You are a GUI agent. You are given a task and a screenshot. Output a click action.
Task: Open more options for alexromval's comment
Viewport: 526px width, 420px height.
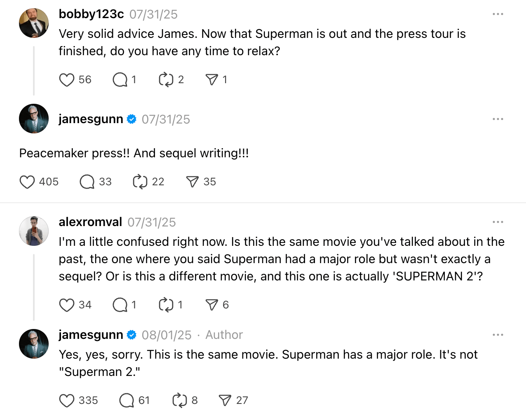tap(498, 222)
